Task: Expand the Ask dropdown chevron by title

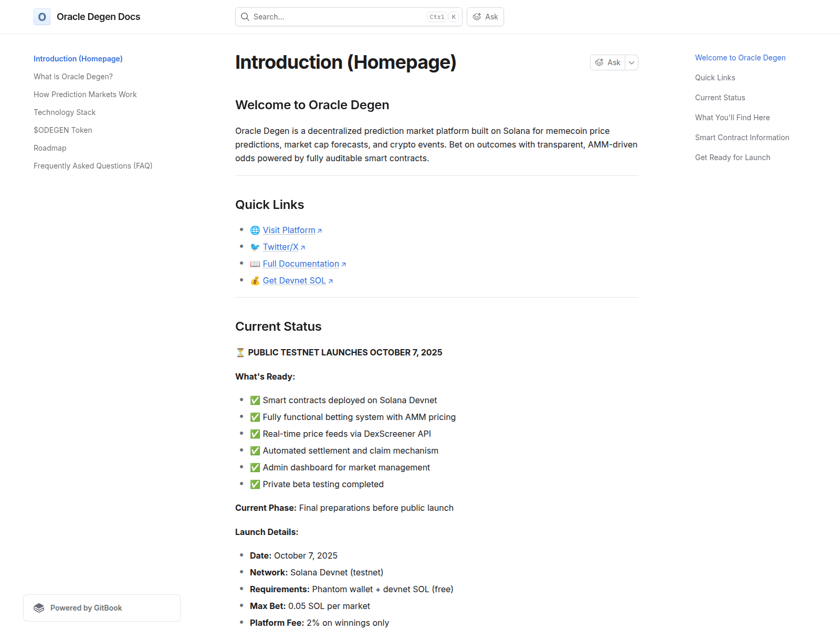Action: (632, 62)
